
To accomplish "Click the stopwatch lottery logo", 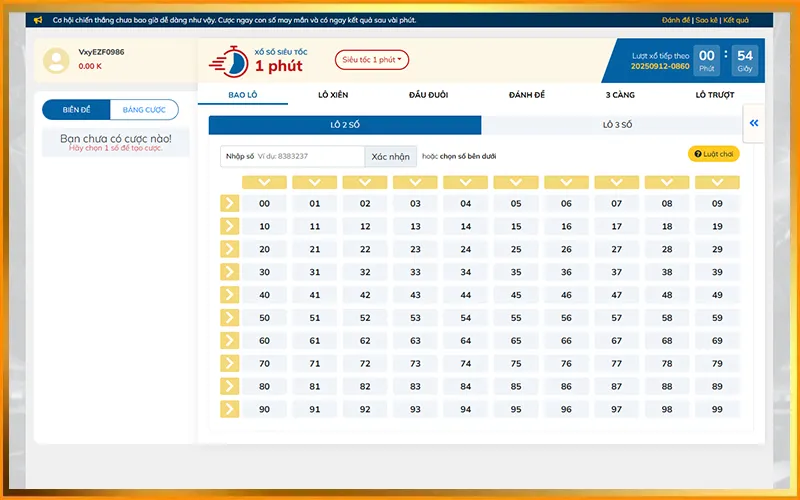I will [227, 61].
